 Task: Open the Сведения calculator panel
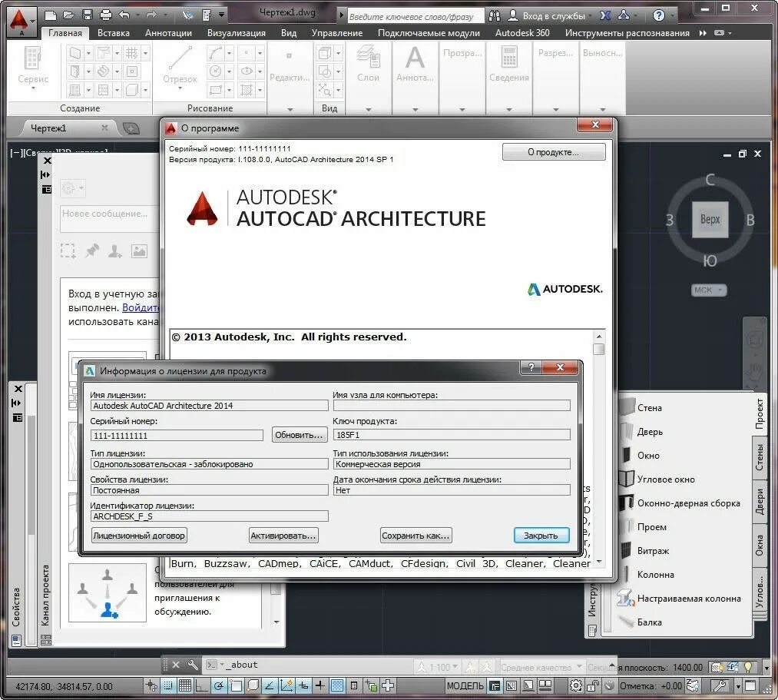pos(509,64)
